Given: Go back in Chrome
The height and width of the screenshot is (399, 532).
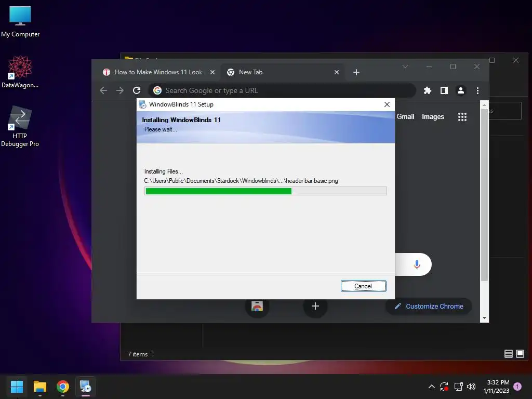Looking at the screenshot, I should (103, 90).
